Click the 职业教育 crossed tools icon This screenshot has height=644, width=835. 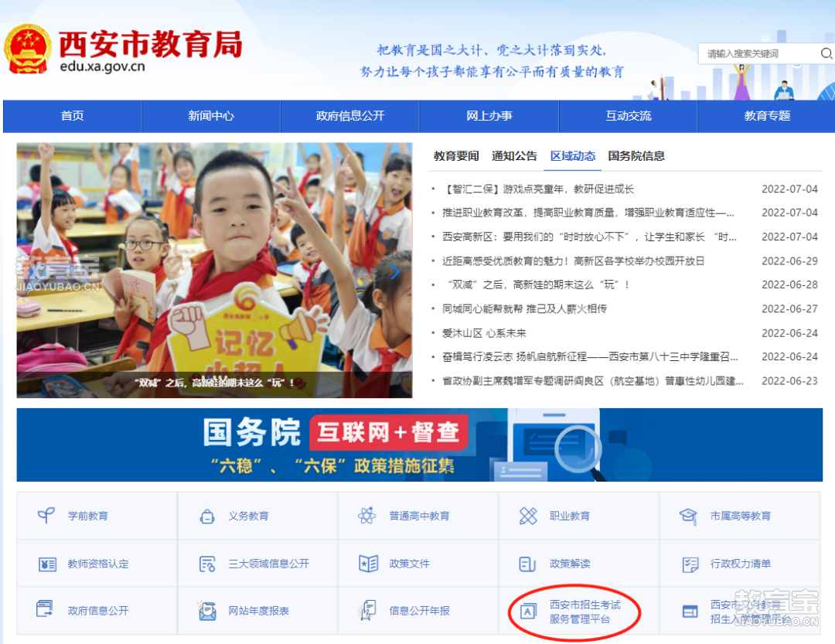tap(528, 515)
